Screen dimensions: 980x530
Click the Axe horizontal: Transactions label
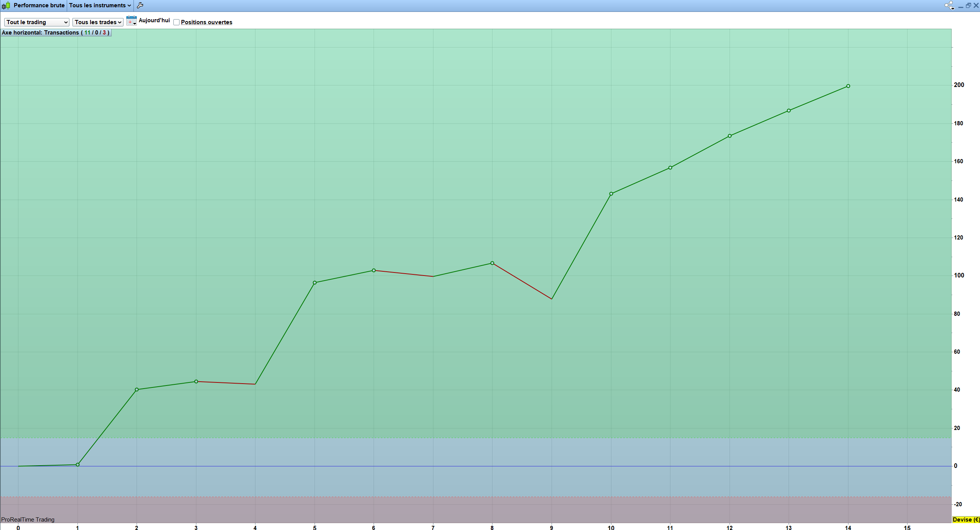56,33
